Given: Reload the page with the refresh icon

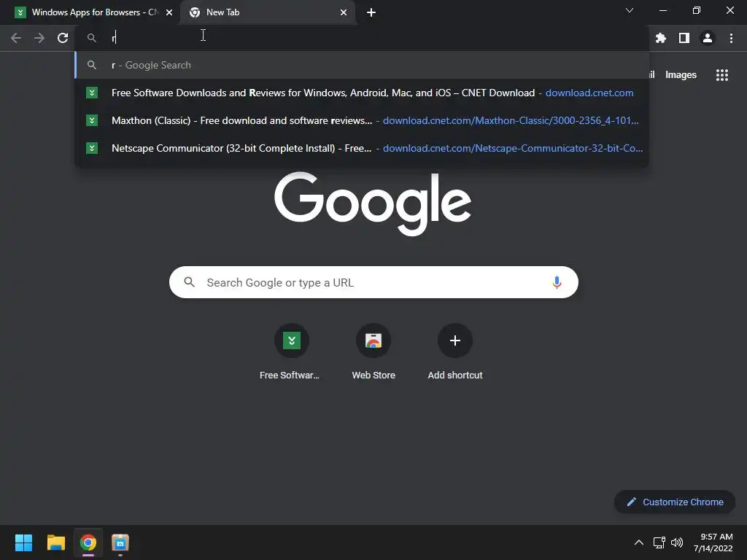Looking at the screenshot, I should coord(63,38).
